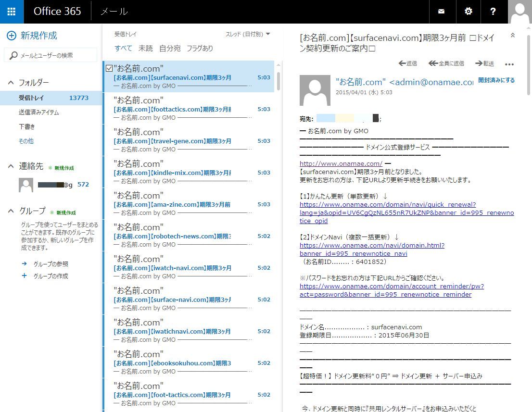
Task: Click the 受信トレイ heading above message list
Action: [125, 34]
